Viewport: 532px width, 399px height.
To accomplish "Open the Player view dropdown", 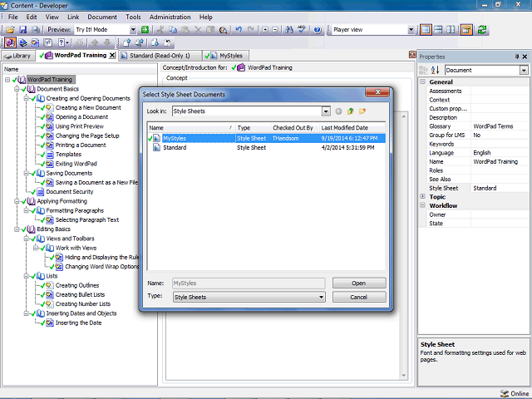I will pyautogui.click(x=411, y=30).
